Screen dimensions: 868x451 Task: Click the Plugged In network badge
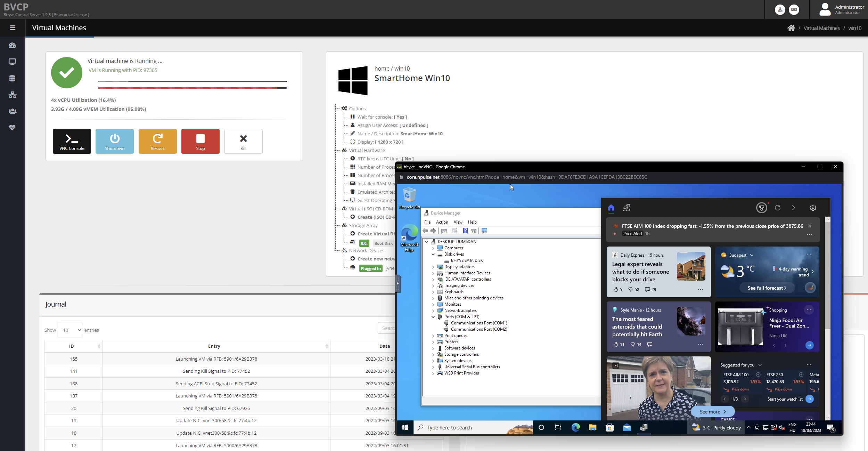(371, 268)
